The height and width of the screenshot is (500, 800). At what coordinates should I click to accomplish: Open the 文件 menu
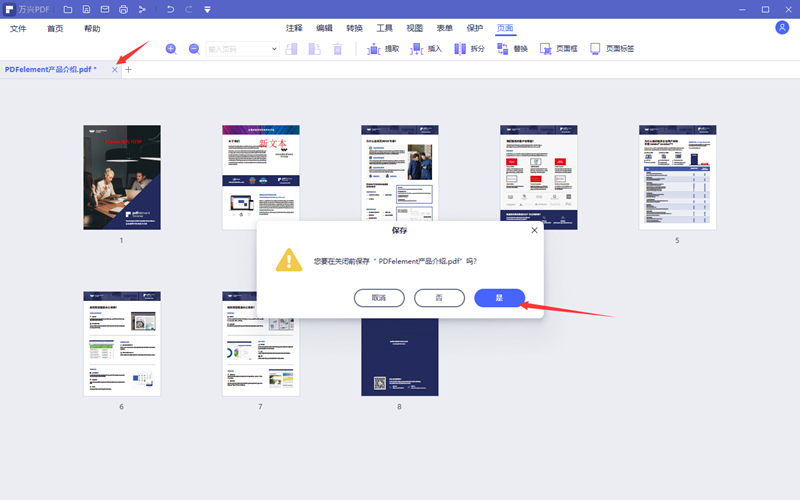coord(18,29)
